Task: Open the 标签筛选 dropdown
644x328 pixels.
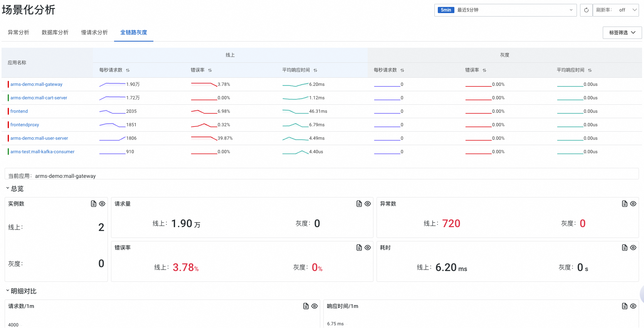Action: pos(622,33)
